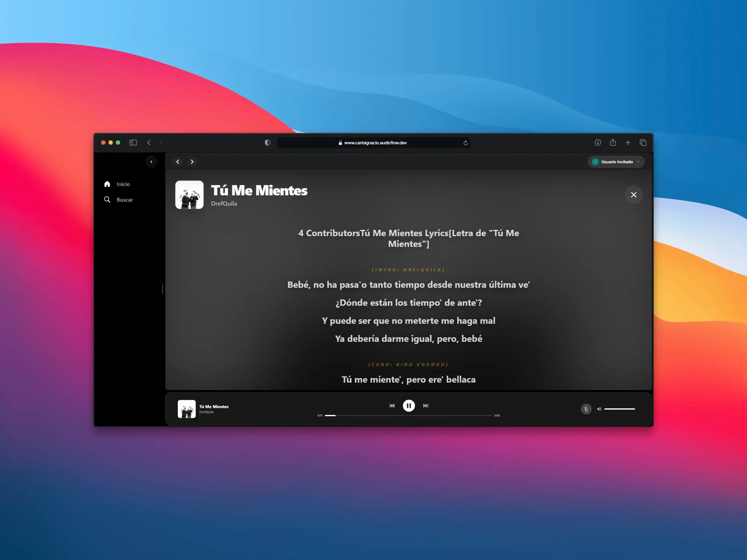Click the song title heading Tú Me Mientes
The width and height of the screenshot is (747, 560).
click(259, 191)
